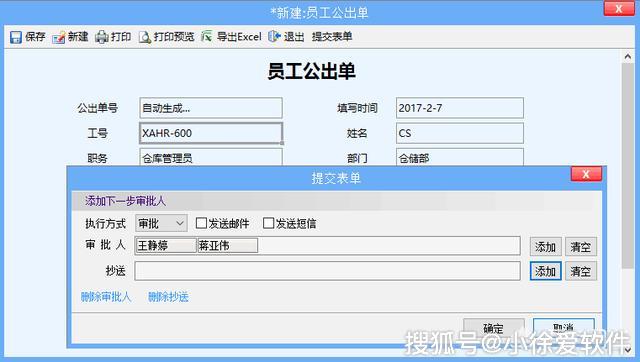Click the 部门 field showing 仓储部

[460, 157]
